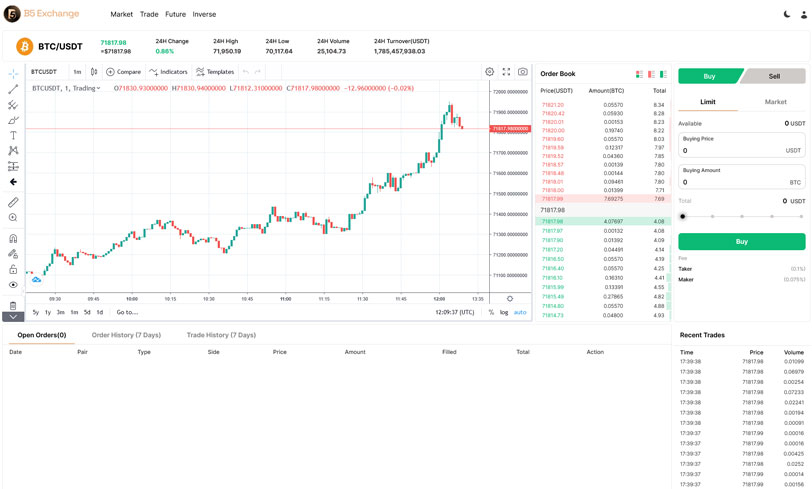This screenshot has width=812, height=489.
Task: Take a chart snapshot with camera icon
Action: pos(522,72)
